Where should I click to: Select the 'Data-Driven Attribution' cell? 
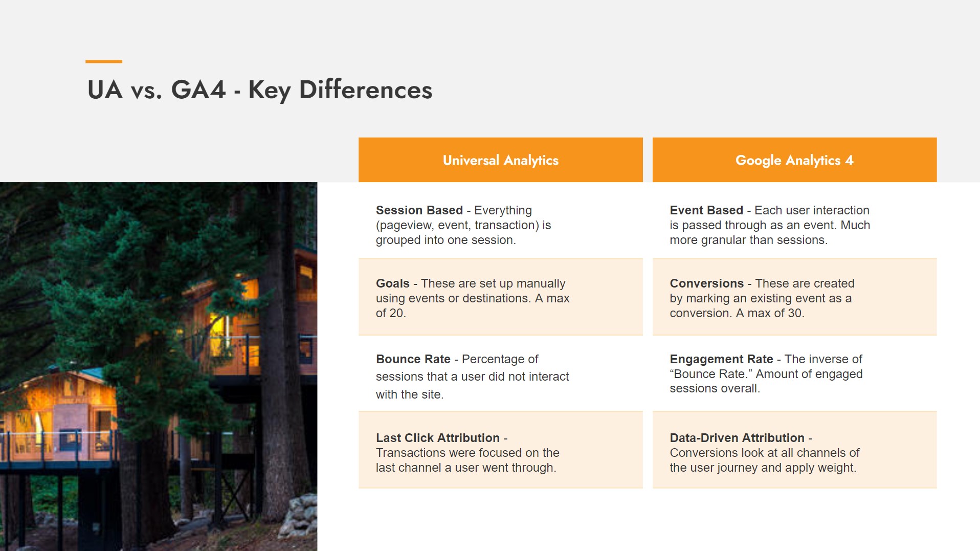point(794,453)
